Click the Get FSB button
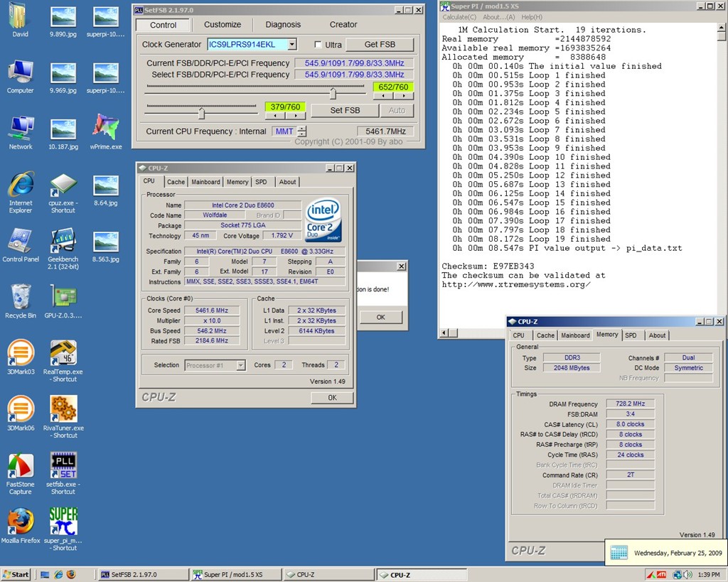 pos(380,45)
